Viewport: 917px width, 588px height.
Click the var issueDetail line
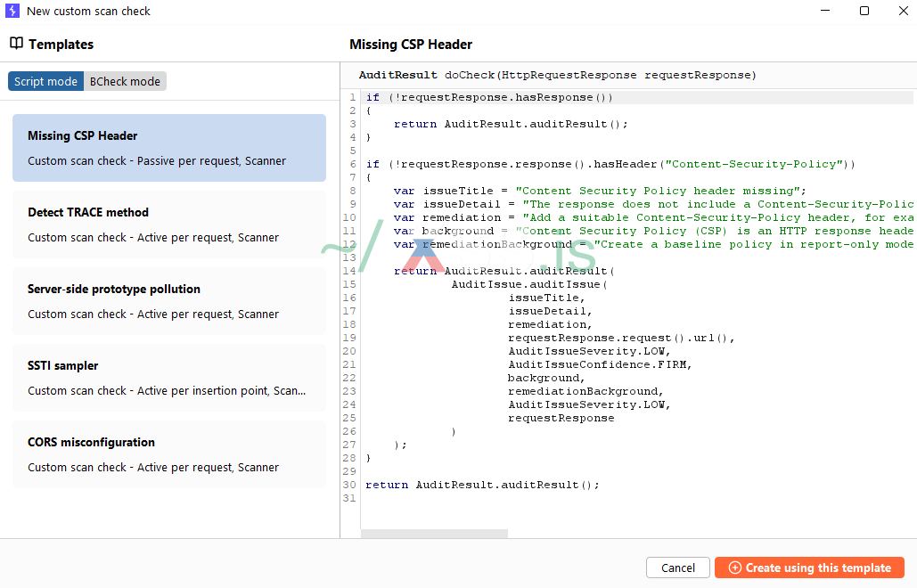(x=653, y=205)
